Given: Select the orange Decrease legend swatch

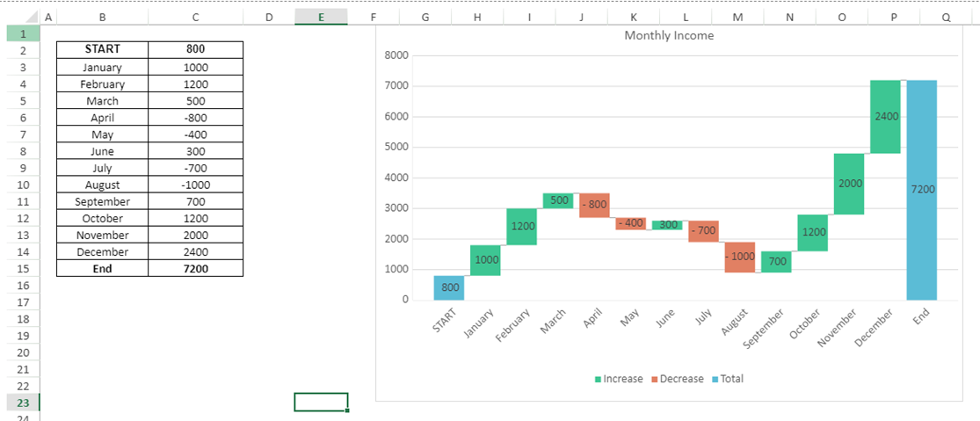Looking at the screenshot, I should point(655,379).
